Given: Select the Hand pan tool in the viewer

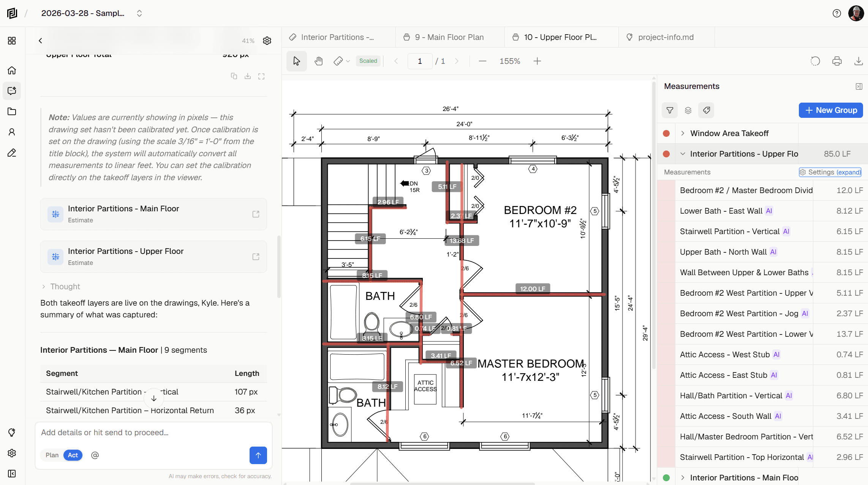Looking at the screenshot, I should tap(319, 61).
